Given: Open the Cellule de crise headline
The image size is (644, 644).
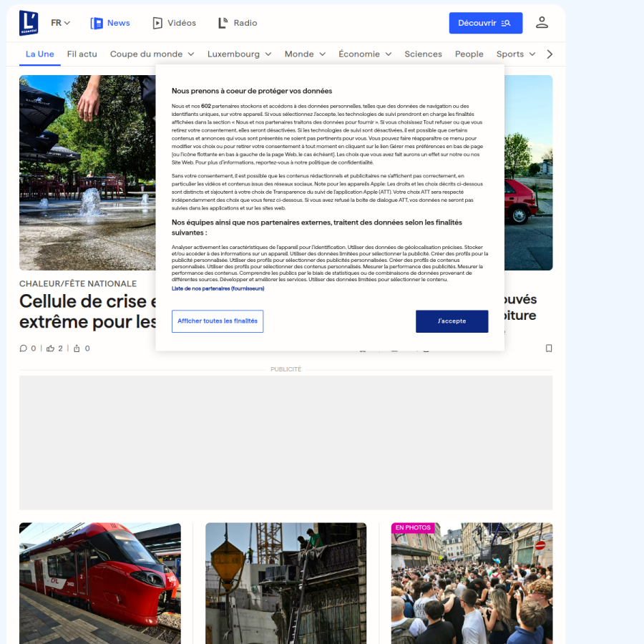Looking at the screenshot, I should click(87, 311).
